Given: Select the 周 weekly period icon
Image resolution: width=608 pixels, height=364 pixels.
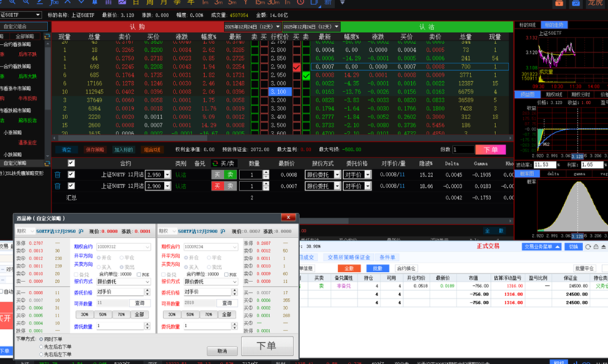Looking at the screenshot, I should [x=150, y=2].
